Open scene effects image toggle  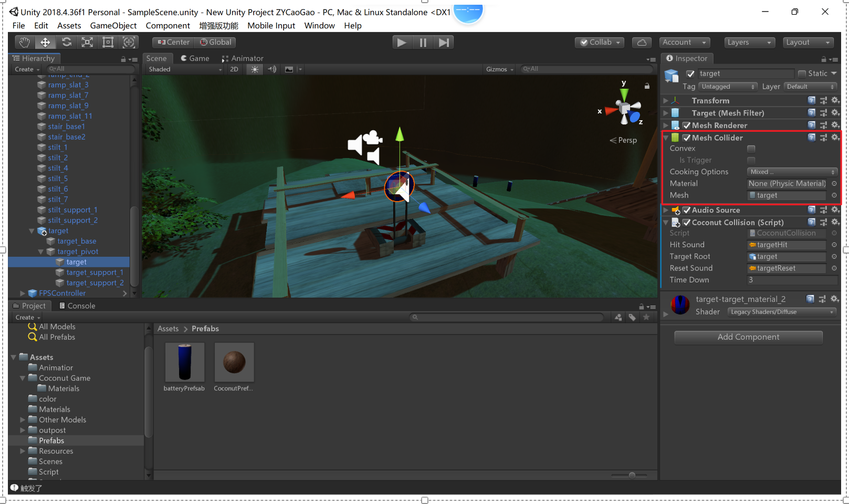289,69
